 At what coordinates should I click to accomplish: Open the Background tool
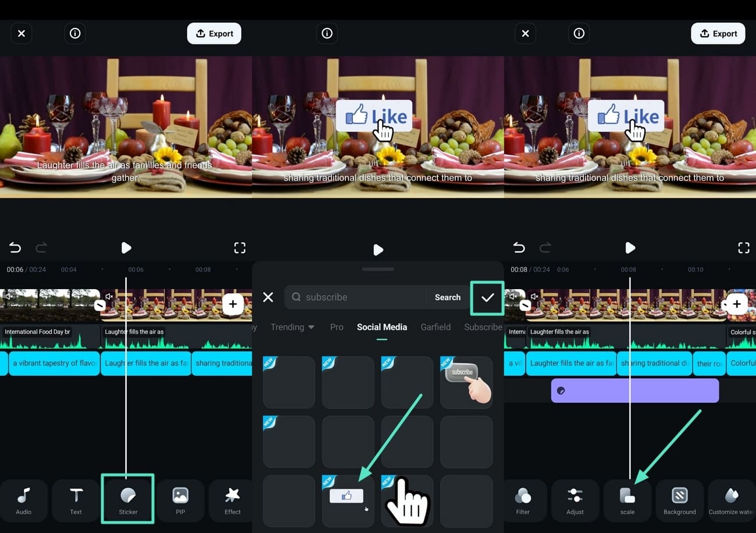(x=679, y=501)
